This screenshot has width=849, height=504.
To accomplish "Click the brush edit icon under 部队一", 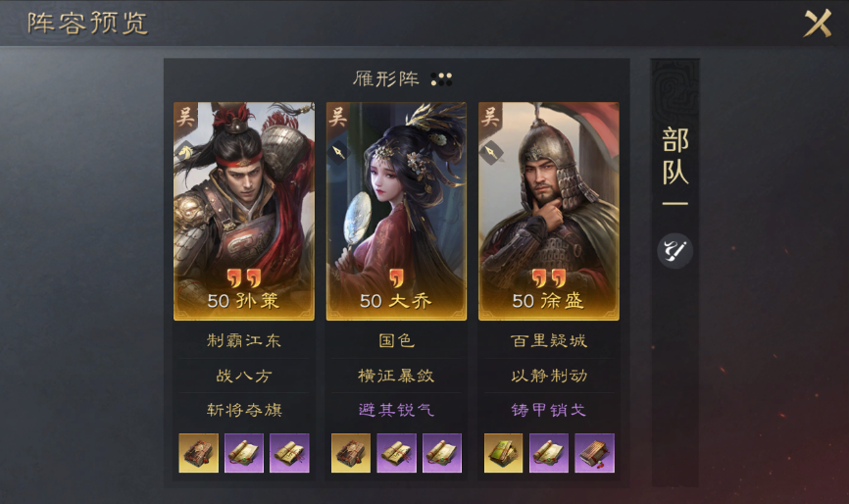I will tap(674, 251).
